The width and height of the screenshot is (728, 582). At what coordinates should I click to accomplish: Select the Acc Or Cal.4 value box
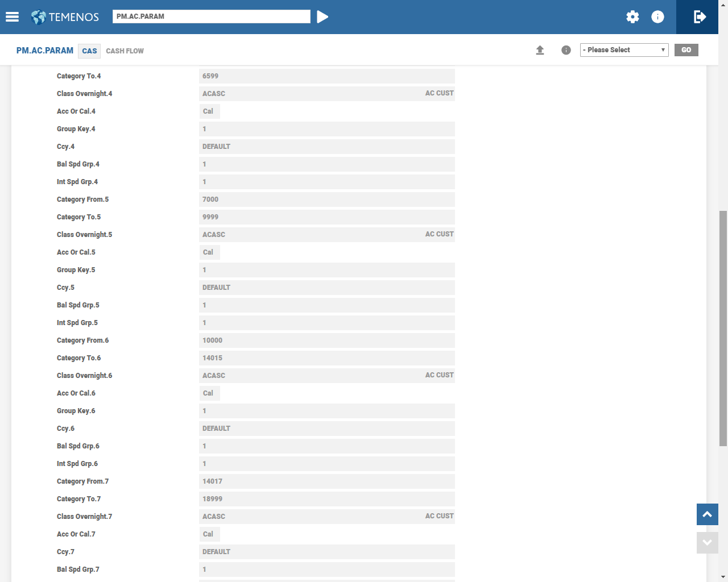(209, 111)
